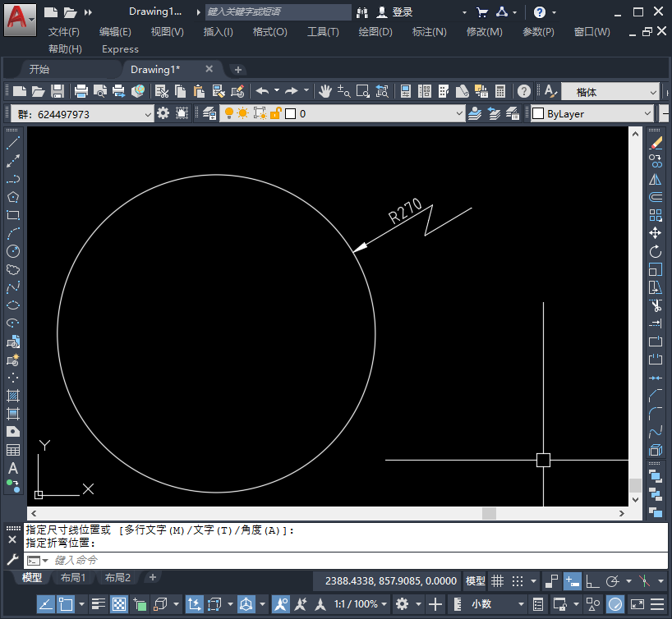This screenshot has width=672, height=619.
Task: Open the 修改(M) menu
Action: pyautogui.click(x=485, y=32)
